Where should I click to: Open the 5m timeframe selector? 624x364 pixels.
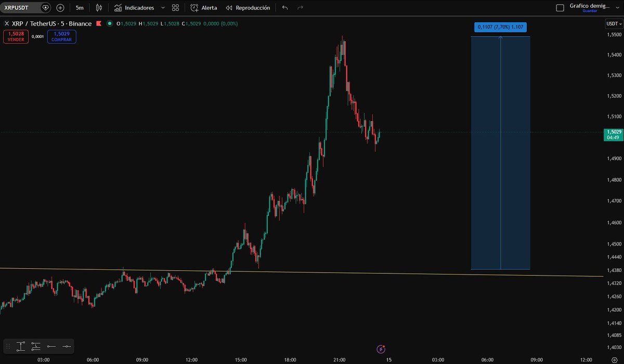80,8
